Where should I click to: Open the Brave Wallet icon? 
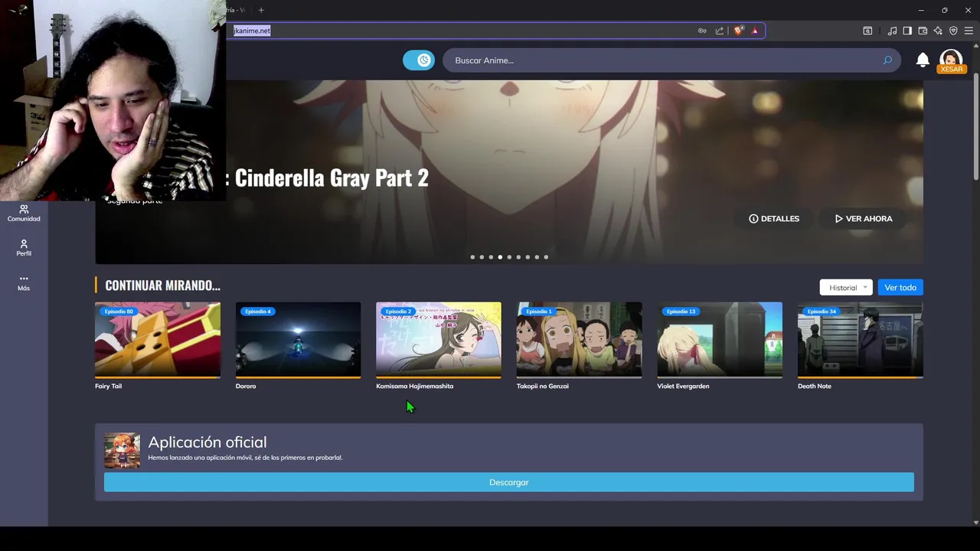(x=923, y=31)
